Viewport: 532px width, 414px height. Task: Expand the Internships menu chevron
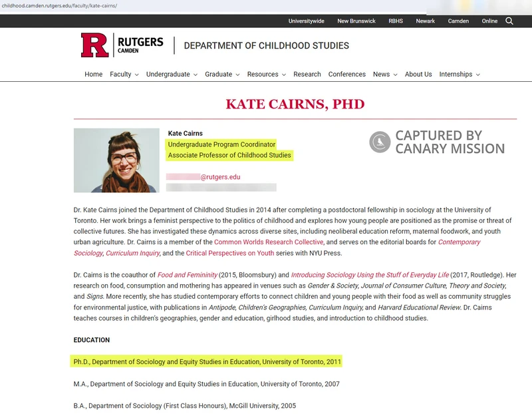(477, 75)
